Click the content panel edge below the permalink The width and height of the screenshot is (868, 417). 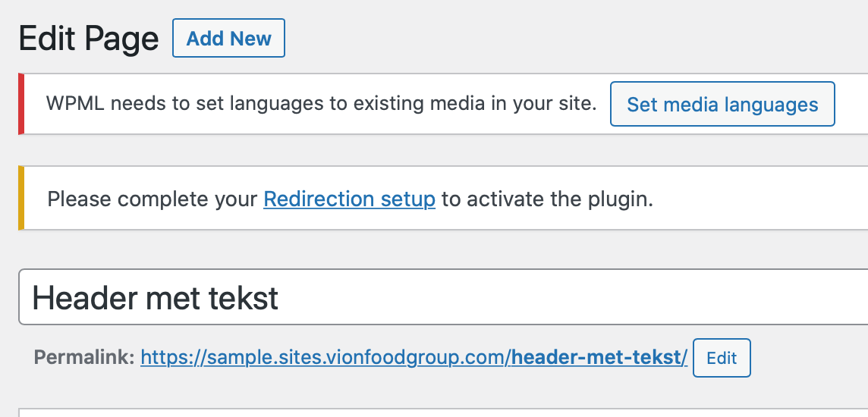pos(440,413)
